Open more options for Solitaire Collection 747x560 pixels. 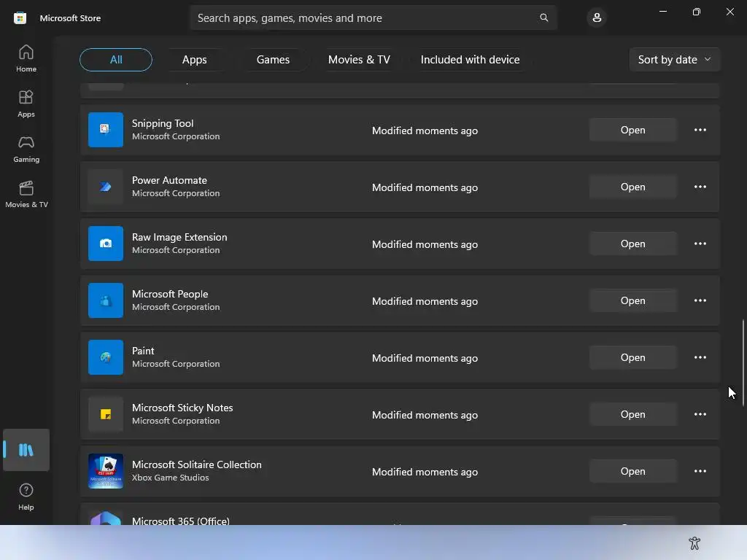(x=700, y=471)
